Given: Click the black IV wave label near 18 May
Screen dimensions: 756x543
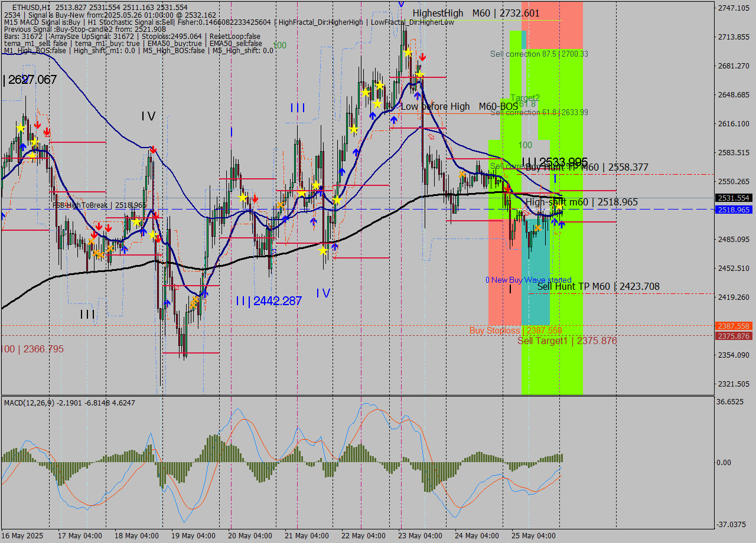Looking at the screenshot, I should point(148,116).
